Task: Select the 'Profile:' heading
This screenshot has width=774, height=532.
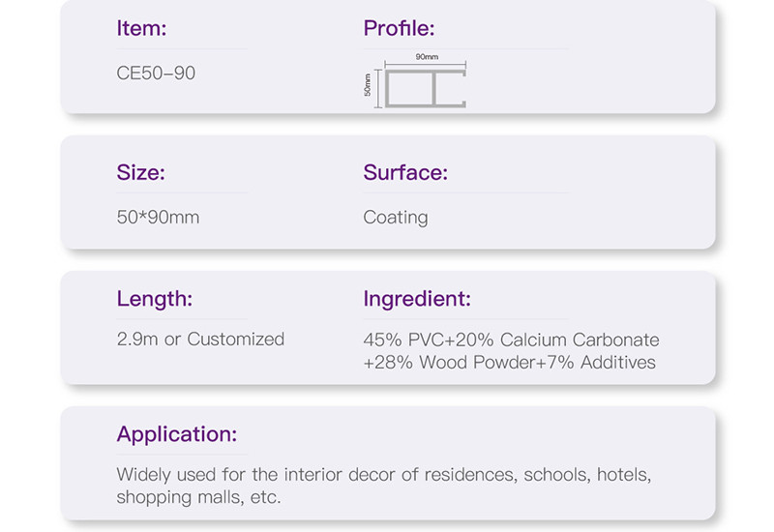Action: point(399,29)
